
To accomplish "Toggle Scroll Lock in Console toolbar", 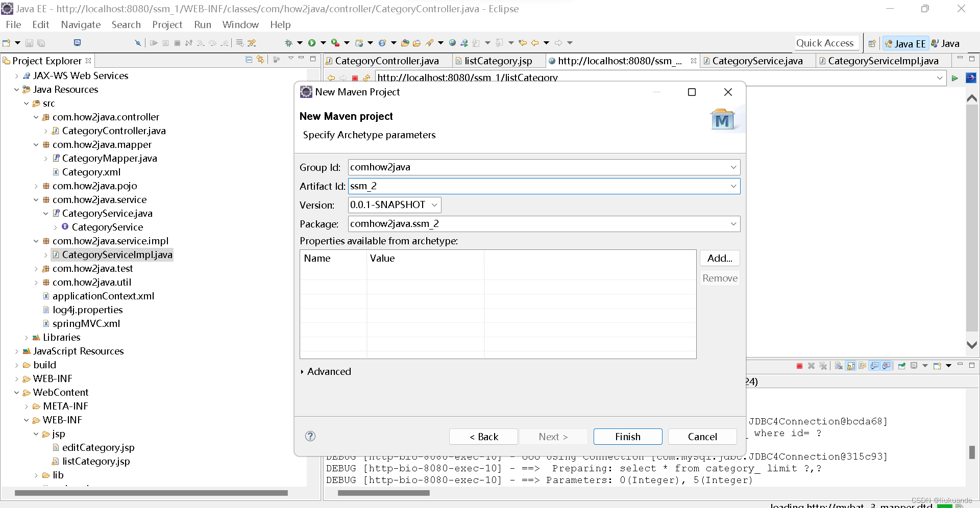I will (851, 366).
